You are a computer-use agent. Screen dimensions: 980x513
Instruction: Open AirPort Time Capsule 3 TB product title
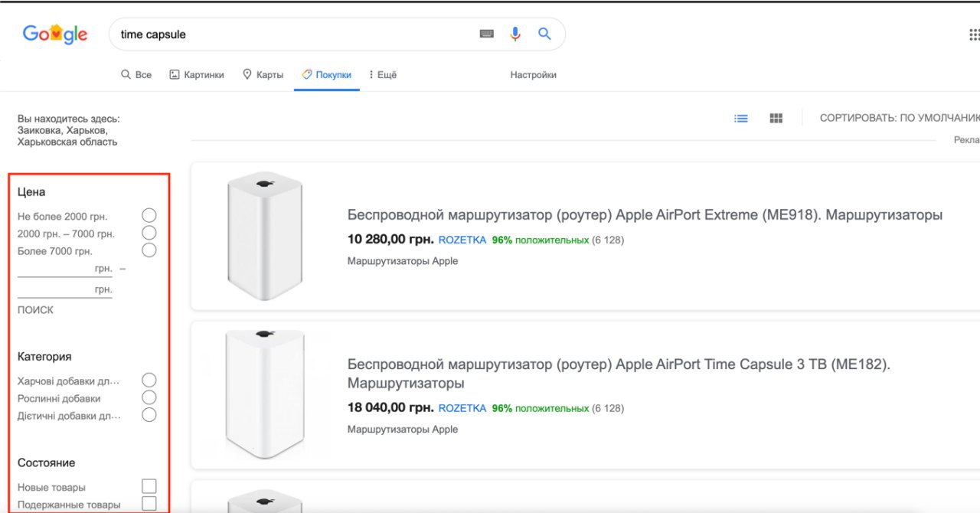(x=619, y=374)
